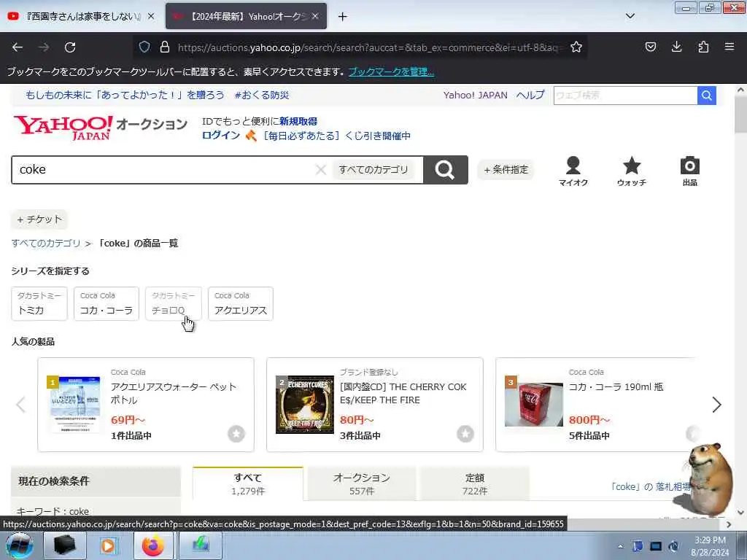Image resolution: width=747 pixels, height=560 pixels.
Task: Add アクエリアスウォーター to watchlist via its star
Action: click(236, 434)
